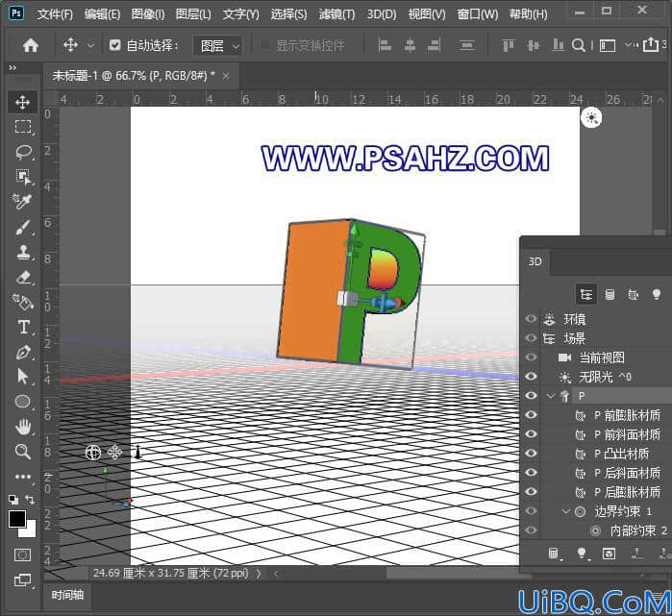Viewport: 672px width, 616px height.
Task: Open the Move tool preset dropdown arrow
Action: click(90, 45)
